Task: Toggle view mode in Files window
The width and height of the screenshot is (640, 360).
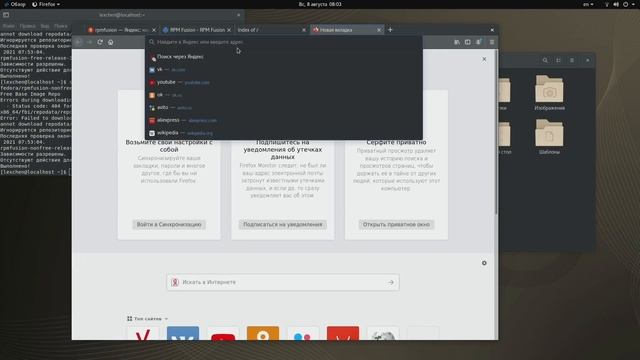Action: coord(558,60)
